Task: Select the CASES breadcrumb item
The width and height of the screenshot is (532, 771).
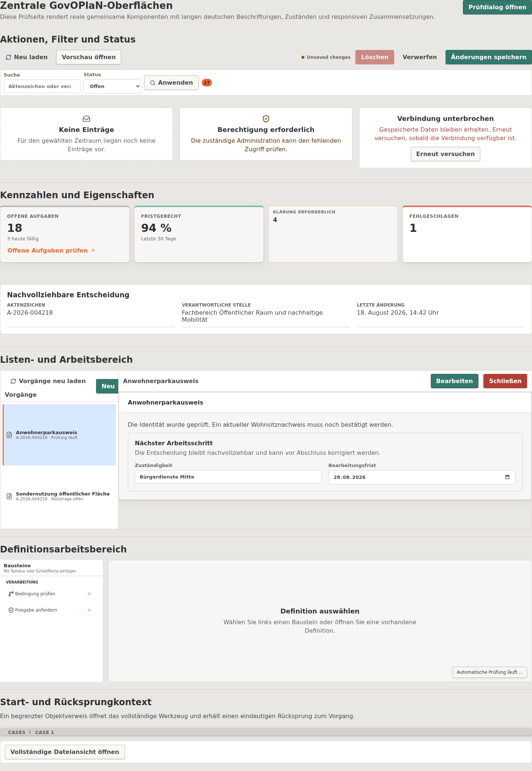Action: tap(17, 732)
